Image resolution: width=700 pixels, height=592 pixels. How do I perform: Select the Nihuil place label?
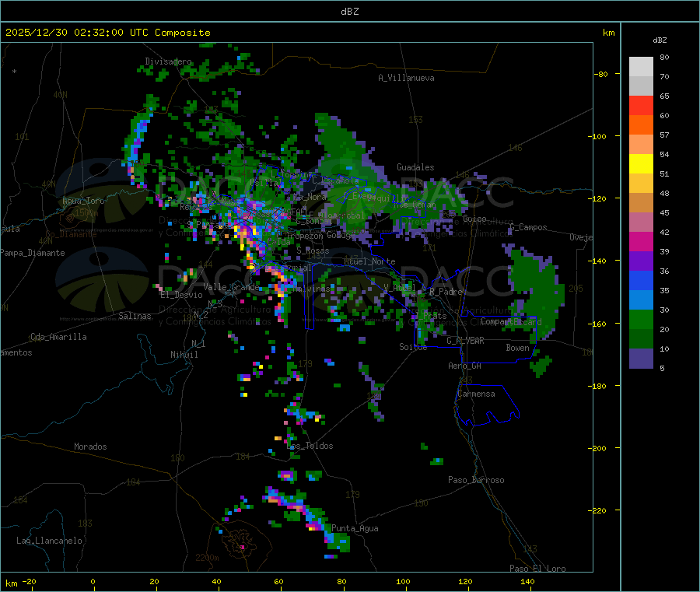pos(184,355)
